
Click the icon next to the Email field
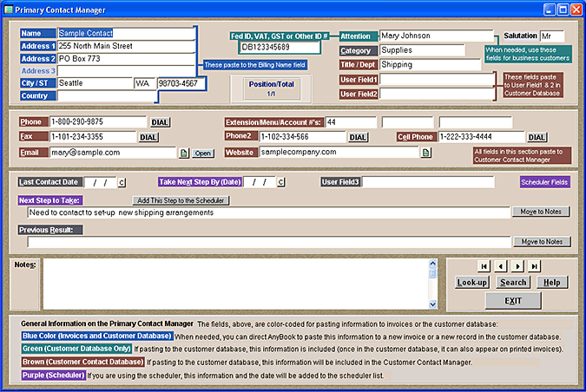point(183,153)
